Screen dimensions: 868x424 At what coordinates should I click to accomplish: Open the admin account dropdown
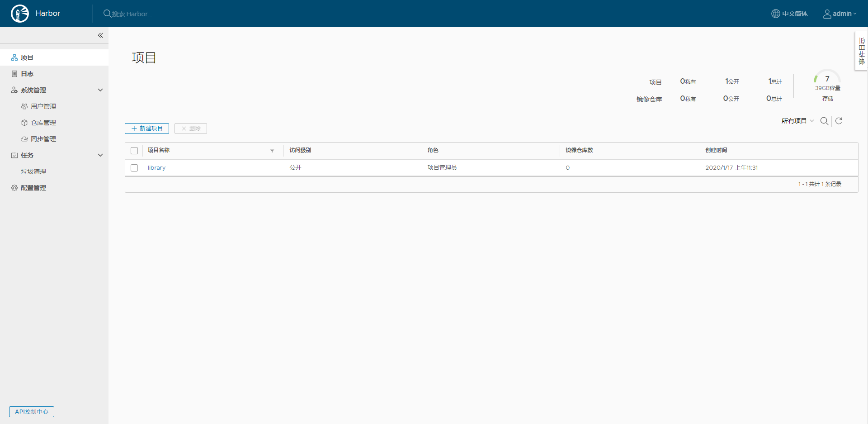click(x=840, y=14)
